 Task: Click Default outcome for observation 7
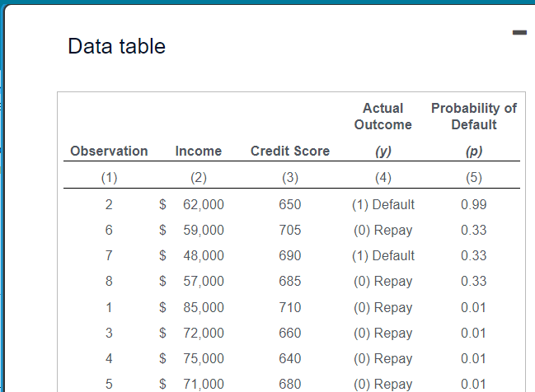pyautogui.click(x=383, y=255)
